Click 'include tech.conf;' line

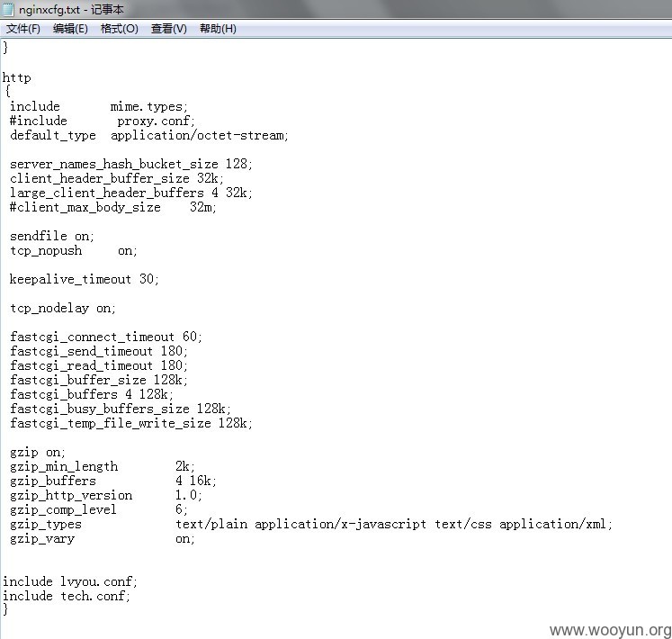point(67,596)
